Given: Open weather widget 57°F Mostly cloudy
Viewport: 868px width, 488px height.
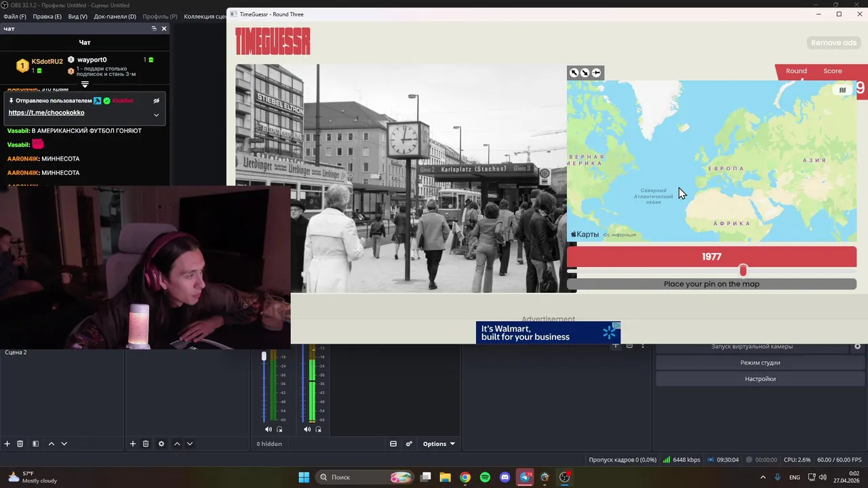Looking at the screenshot, I should coord(31,477).
